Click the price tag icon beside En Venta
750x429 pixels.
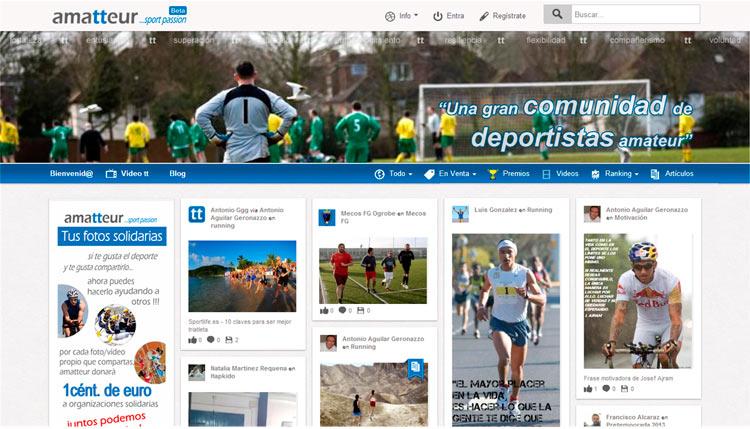pyautogui.click(x=430, y=175)
